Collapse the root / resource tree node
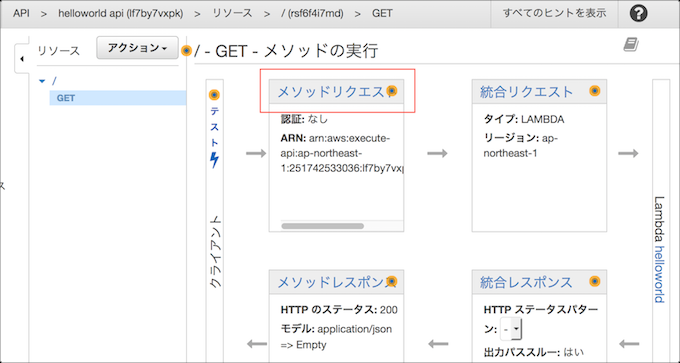Viewport: 680px width, 363px height. click(x=42, y=81)
